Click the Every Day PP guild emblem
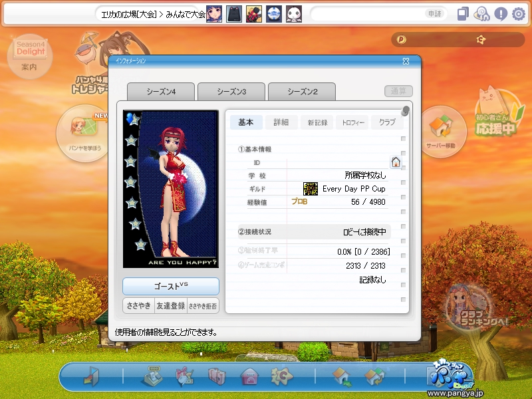 point(310,189)
